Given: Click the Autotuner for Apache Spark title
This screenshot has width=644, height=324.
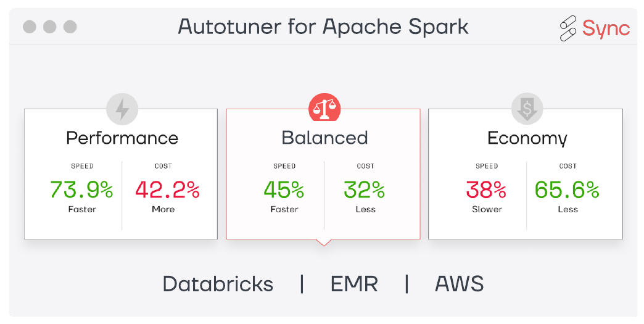Looking at the screenshot, I should pos(323,27).
